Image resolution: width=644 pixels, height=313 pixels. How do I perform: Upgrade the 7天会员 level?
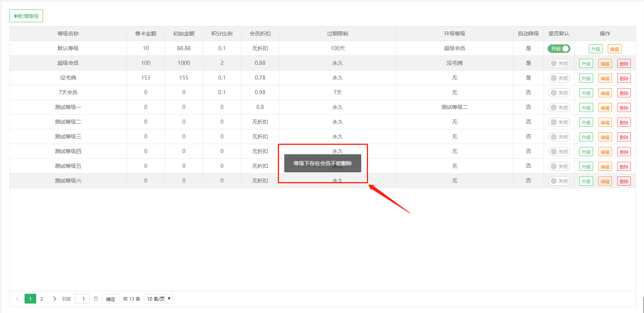coord(586,93)
